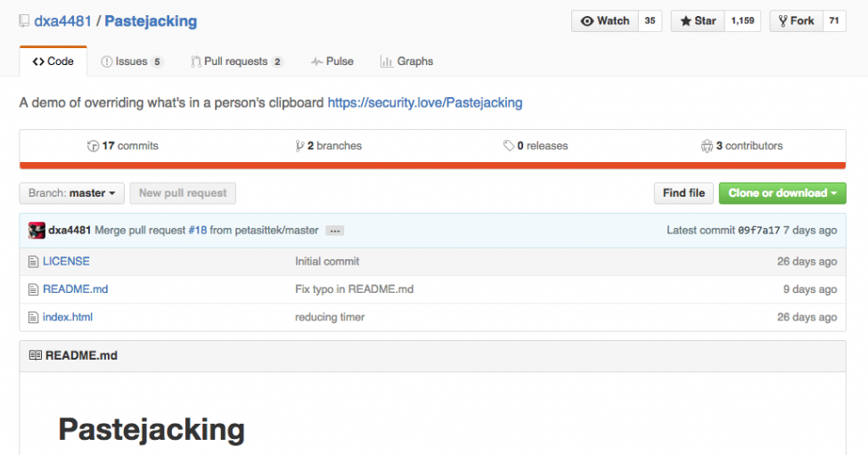868x455 pixels.
Task: View the 3 contributors page
Action: click(741, 146)
